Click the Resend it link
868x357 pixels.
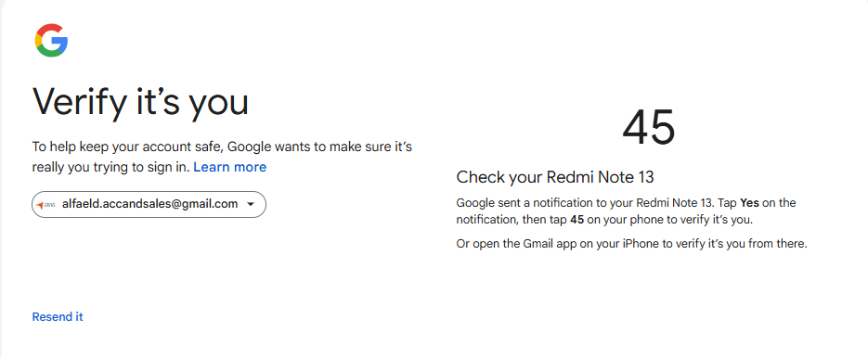[x=58, y=316]
